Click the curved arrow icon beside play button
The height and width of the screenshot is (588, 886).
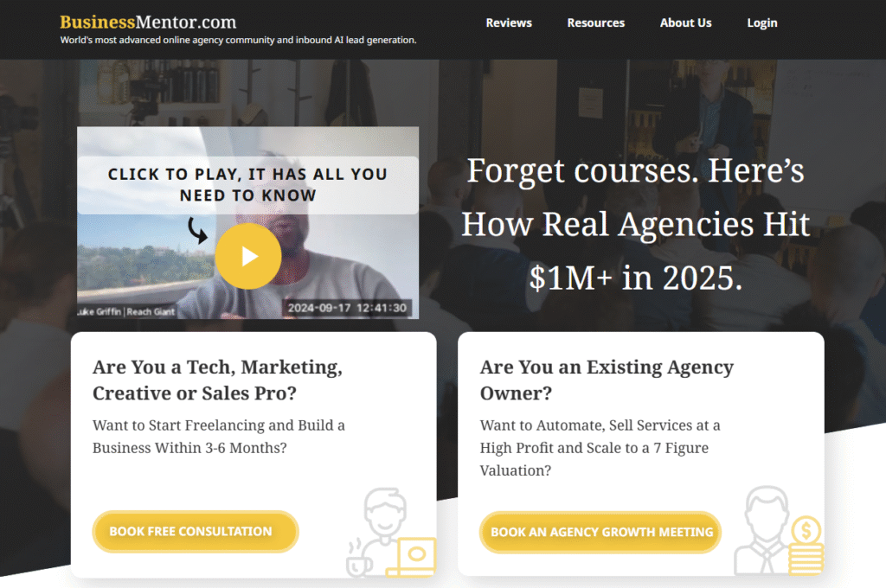[198, 231]
